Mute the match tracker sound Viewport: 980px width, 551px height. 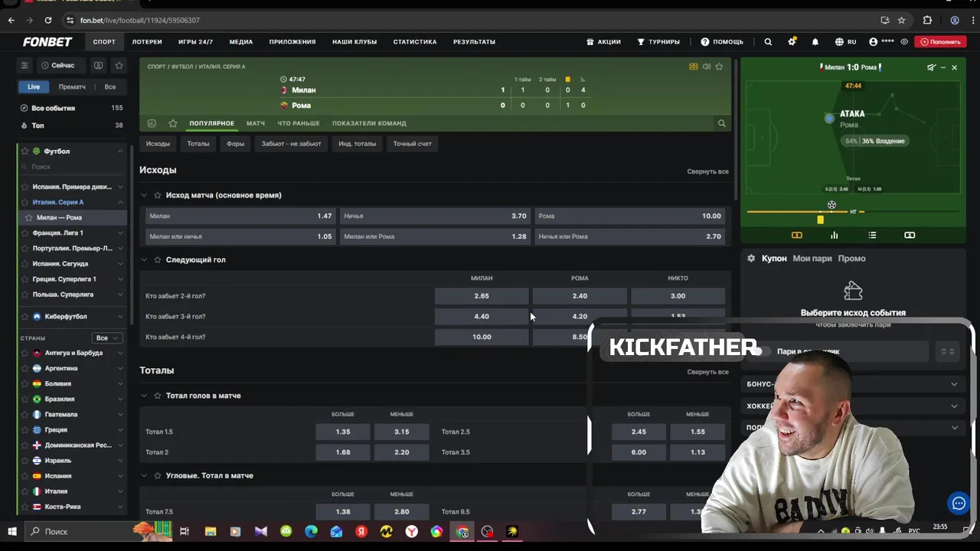pos(931,67)
